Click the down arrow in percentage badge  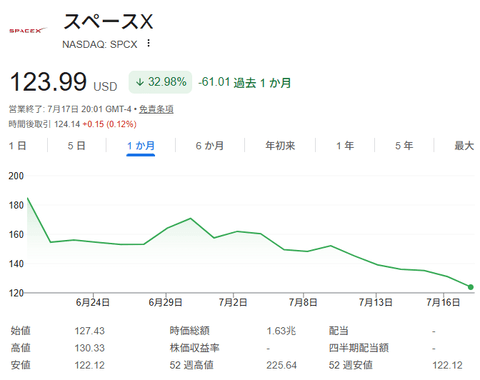[x=140, y=82]
